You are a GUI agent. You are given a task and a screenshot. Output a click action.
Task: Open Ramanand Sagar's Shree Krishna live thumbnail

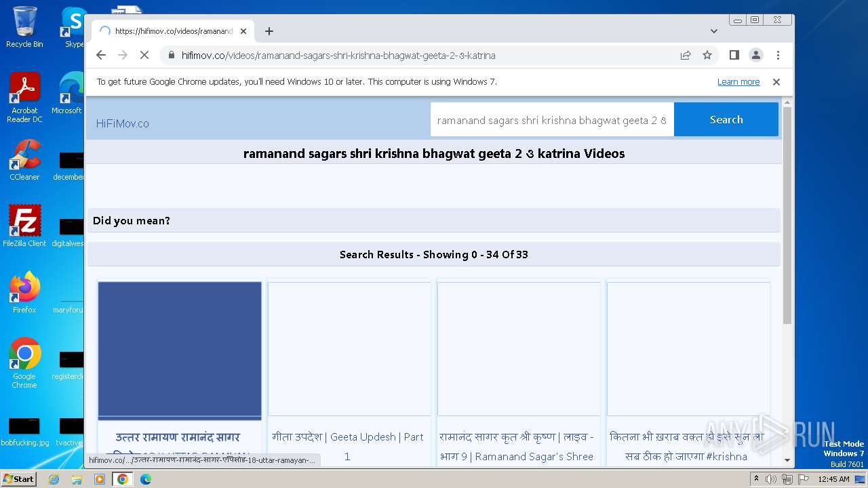coord(519,349)
